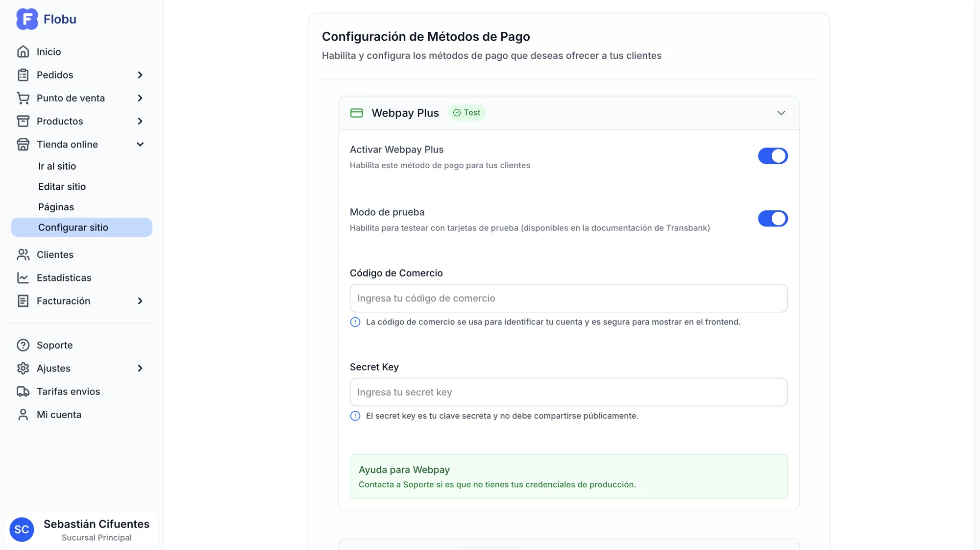Open the Editar sitio menu item
The width and height of the screenshot is (980, 550).
[62, 187]
